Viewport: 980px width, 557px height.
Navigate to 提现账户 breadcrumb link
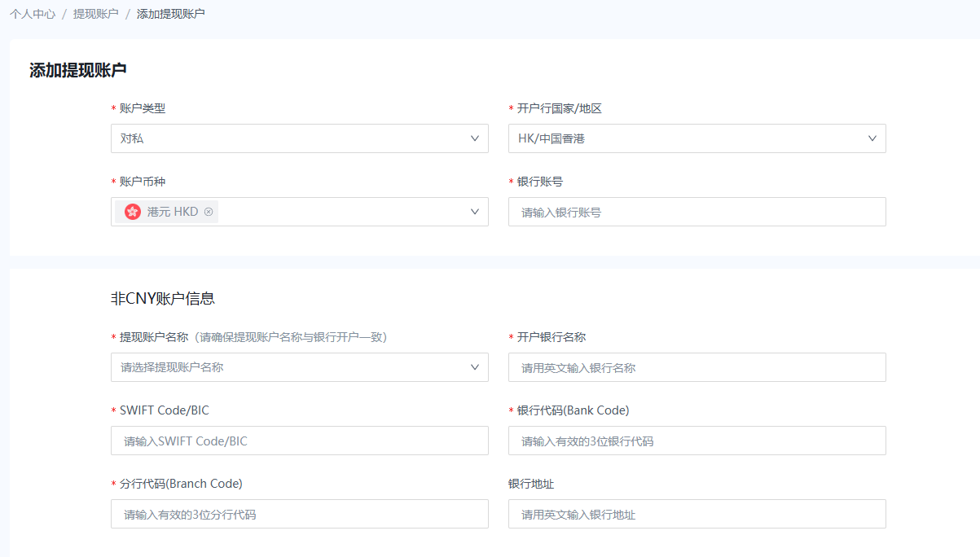[95, 14]
